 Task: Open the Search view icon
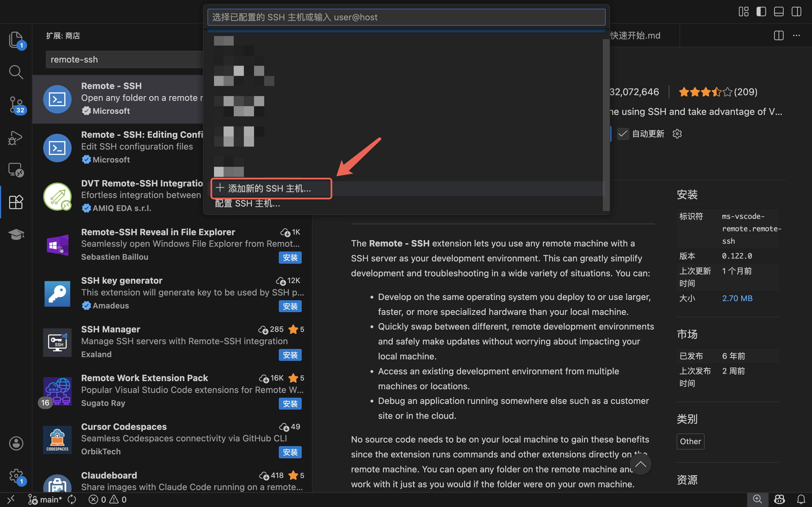(x=16, y=72)
